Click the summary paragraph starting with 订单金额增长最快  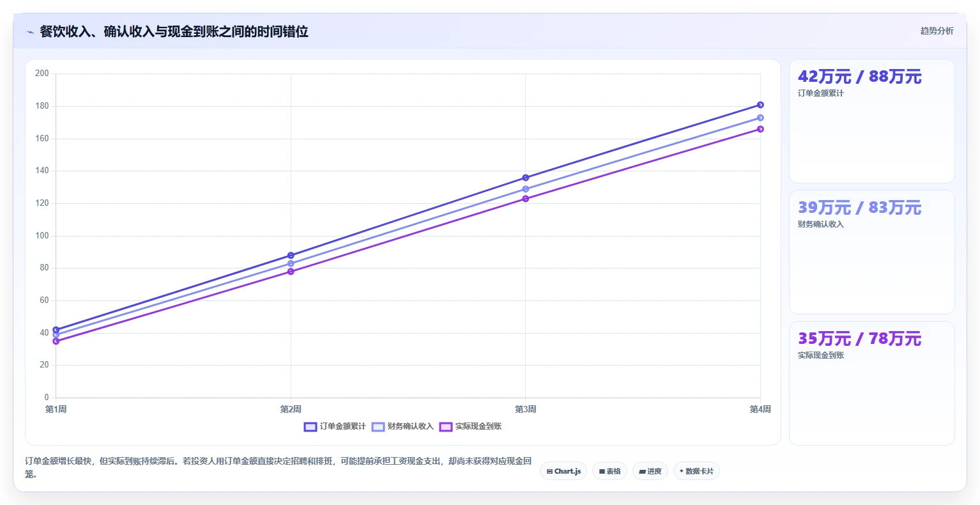tap(279, 467)
